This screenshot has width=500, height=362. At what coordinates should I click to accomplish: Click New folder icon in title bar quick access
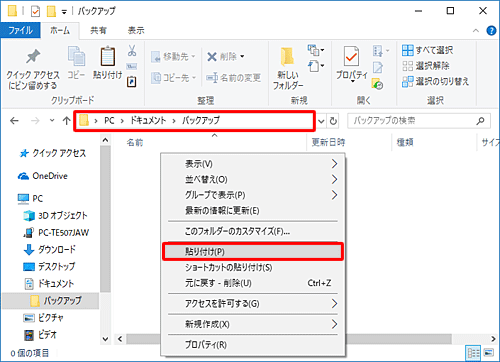click(x=51, y=11)
